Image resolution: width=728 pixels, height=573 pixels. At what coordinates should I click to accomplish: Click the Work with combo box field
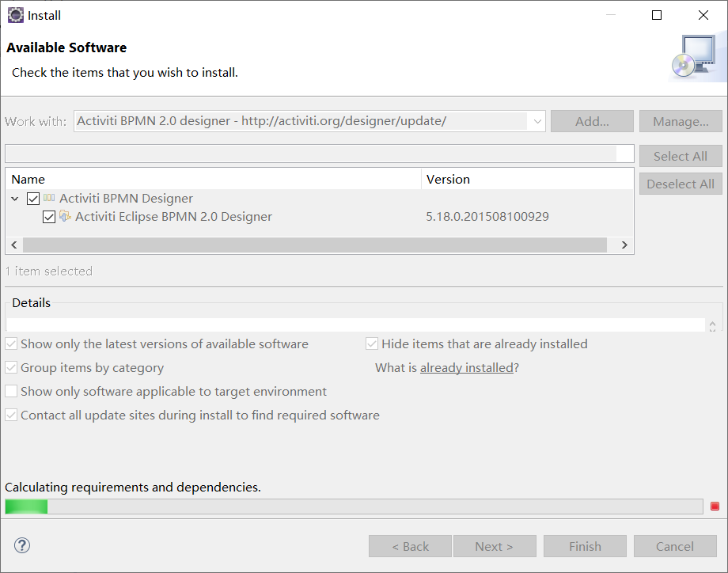tap(309, 121)
